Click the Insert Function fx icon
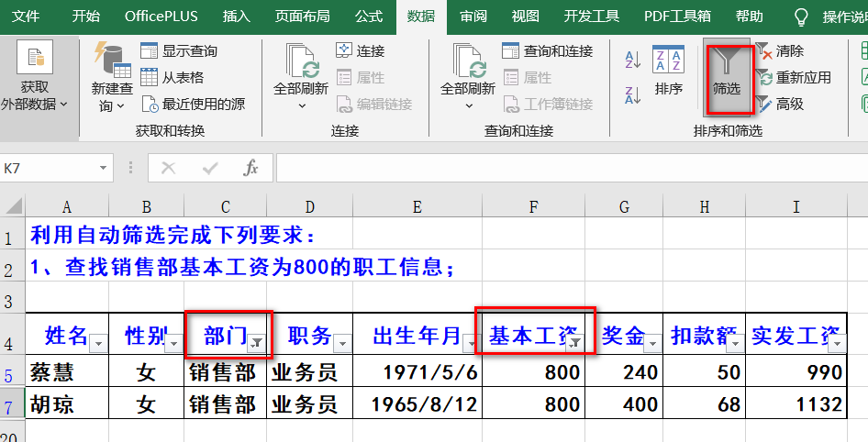868x442 pixels. [x=250, y=168]
